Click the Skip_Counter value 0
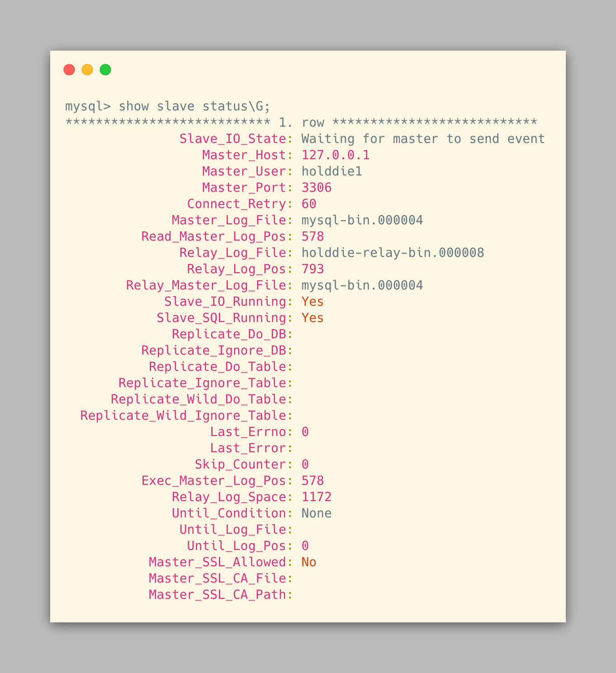616x673 pixels. [x=305, y=464]
